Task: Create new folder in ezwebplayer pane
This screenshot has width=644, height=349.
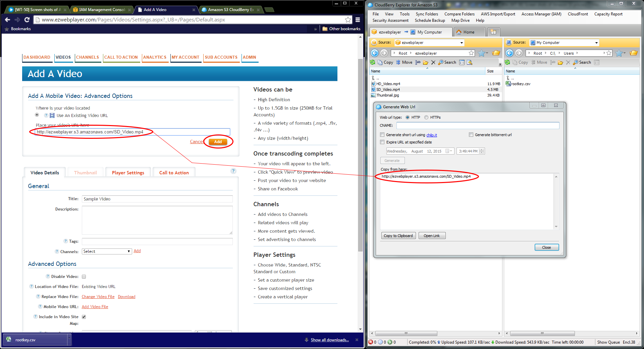Action: pos(426,62)
